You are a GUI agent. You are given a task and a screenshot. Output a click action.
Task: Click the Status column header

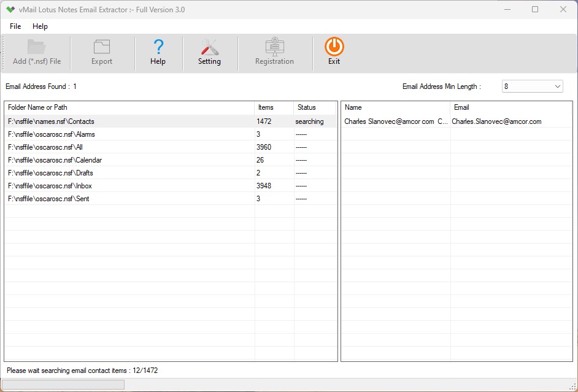tap(315, 107)
